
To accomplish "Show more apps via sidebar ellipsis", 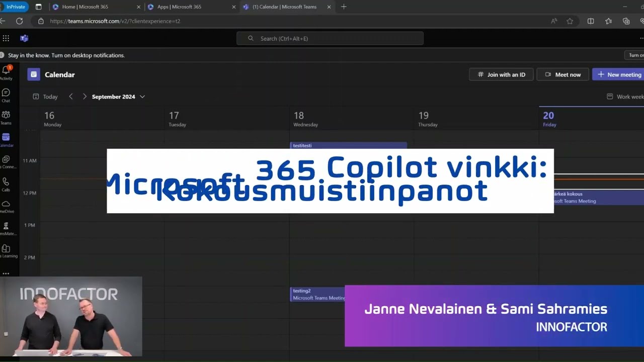I will (x=6, y=273).
